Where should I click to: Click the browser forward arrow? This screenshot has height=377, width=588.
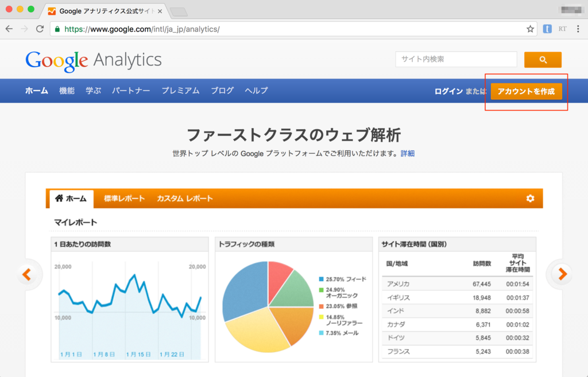24,29
